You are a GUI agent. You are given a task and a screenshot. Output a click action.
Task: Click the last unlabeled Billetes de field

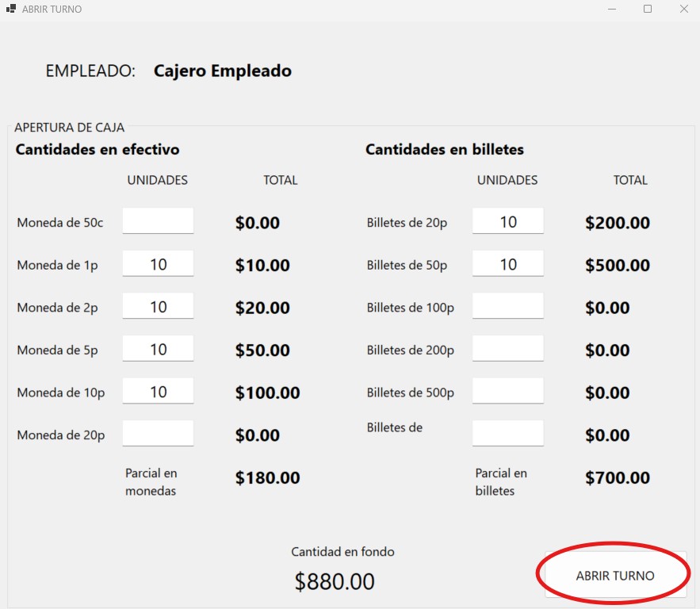pyautogui.click(x=507, y=434)
